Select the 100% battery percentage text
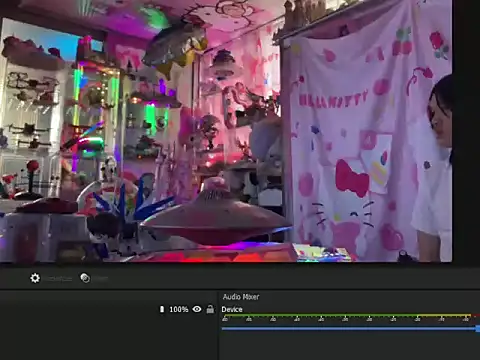The height and width of the screenshot is (360, 480). pos(179,309)
